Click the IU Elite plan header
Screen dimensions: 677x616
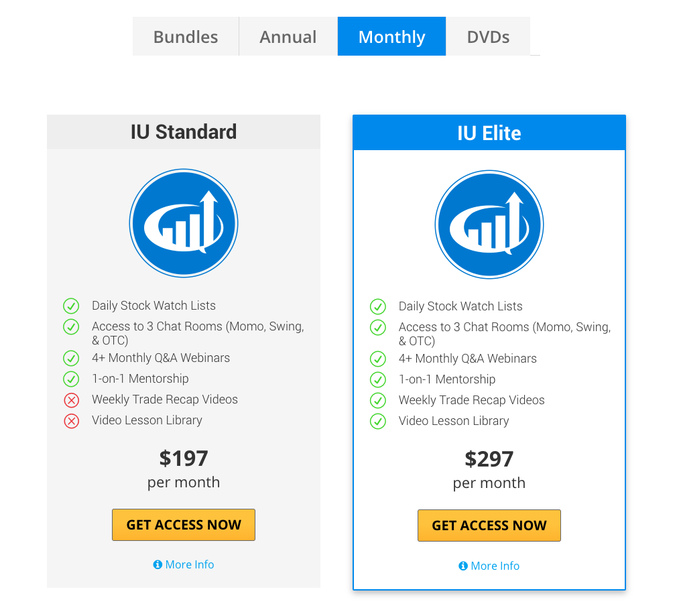489,133
